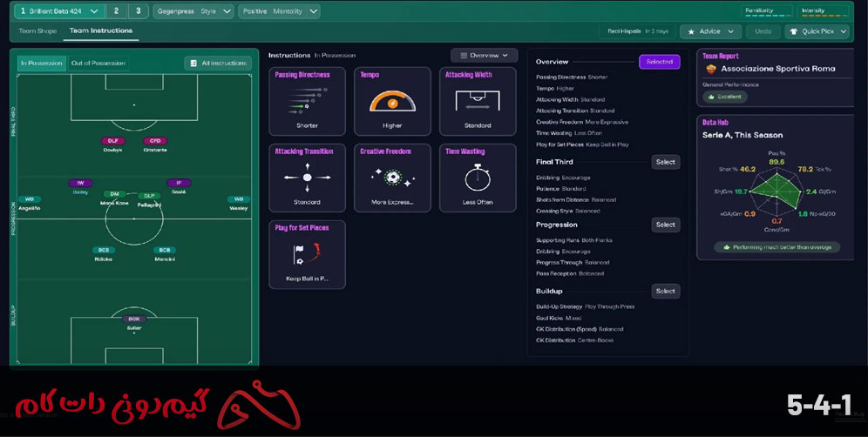
Task: Open the Attacking Transition arrows card
Action: pyautogui.click(x=307, y=178)
